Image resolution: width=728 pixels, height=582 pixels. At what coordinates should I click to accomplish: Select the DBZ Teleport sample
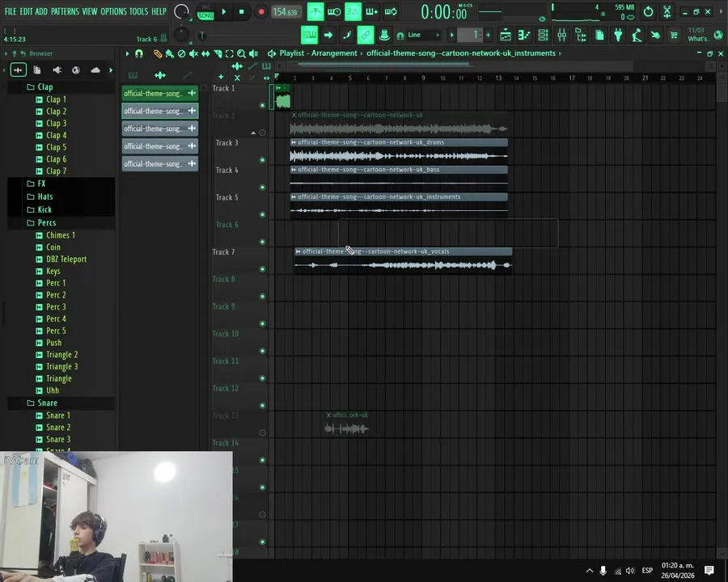66,259
